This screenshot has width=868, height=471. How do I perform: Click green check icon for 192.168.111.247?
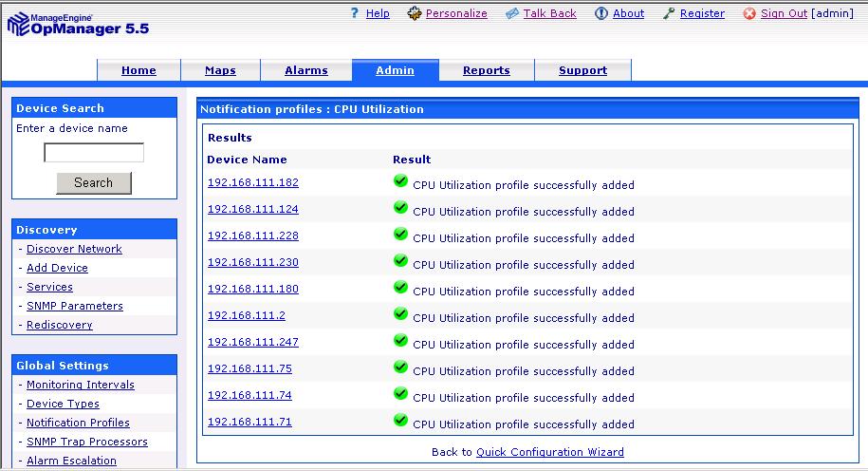tap(400, 340)
